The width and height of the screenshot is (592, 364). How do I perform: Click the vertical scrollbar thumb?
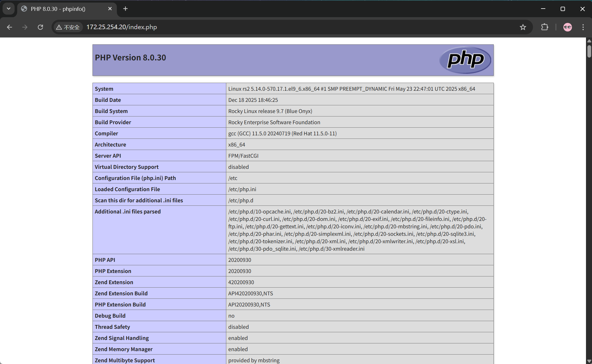pos(589,51)
